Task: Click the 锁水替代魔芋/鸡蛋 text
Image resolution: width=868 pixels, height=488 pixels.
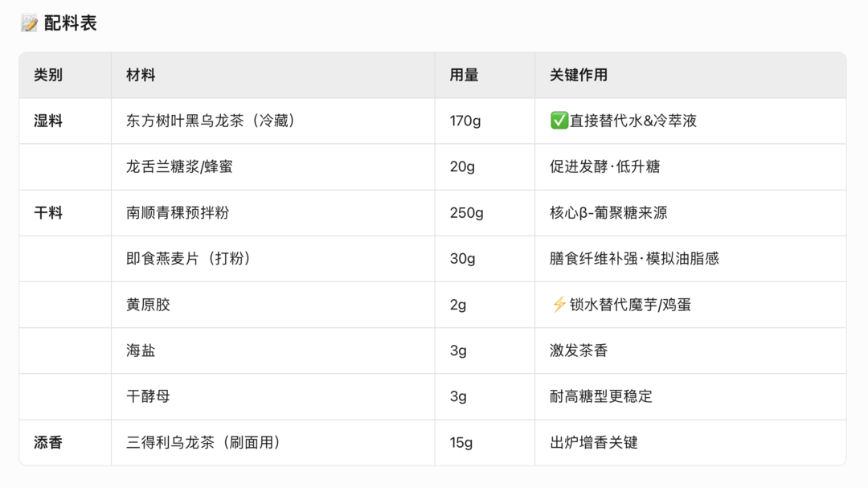Action: pyautogui.click(x=630, y=305)
